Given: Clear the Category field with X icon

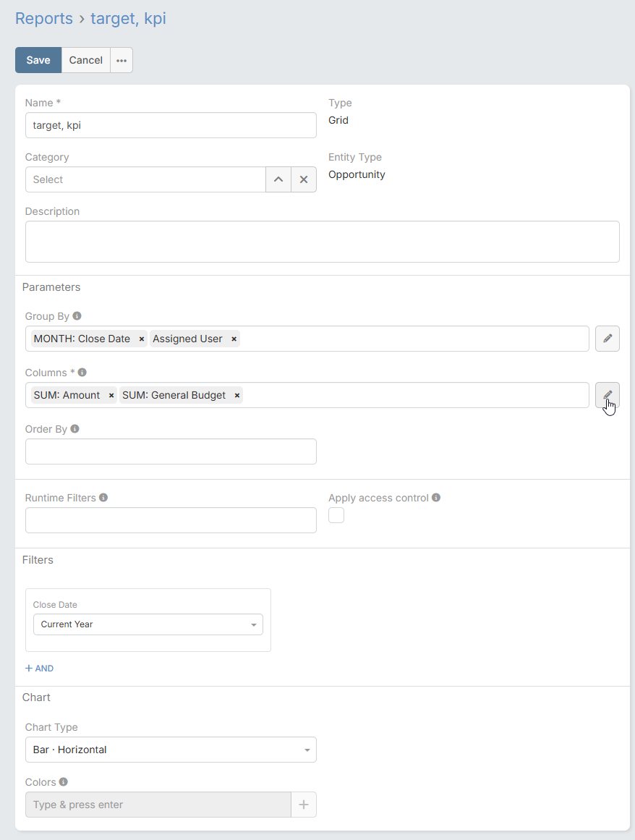Looking at the screenshot, I should coord(304,179).
